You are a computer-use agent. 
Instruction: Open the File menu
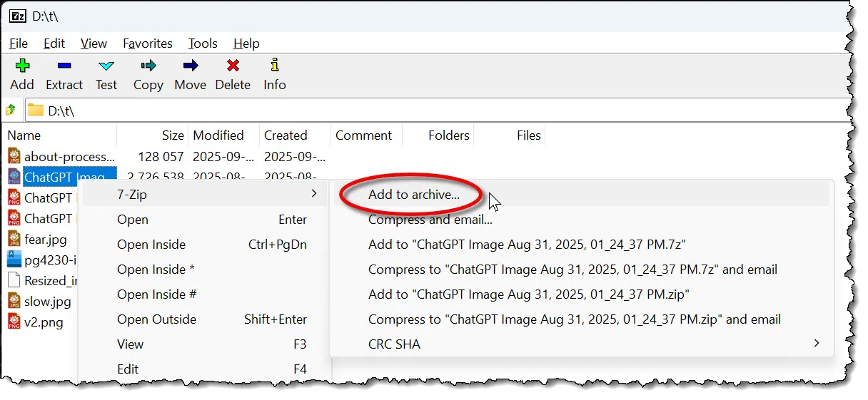19,43
